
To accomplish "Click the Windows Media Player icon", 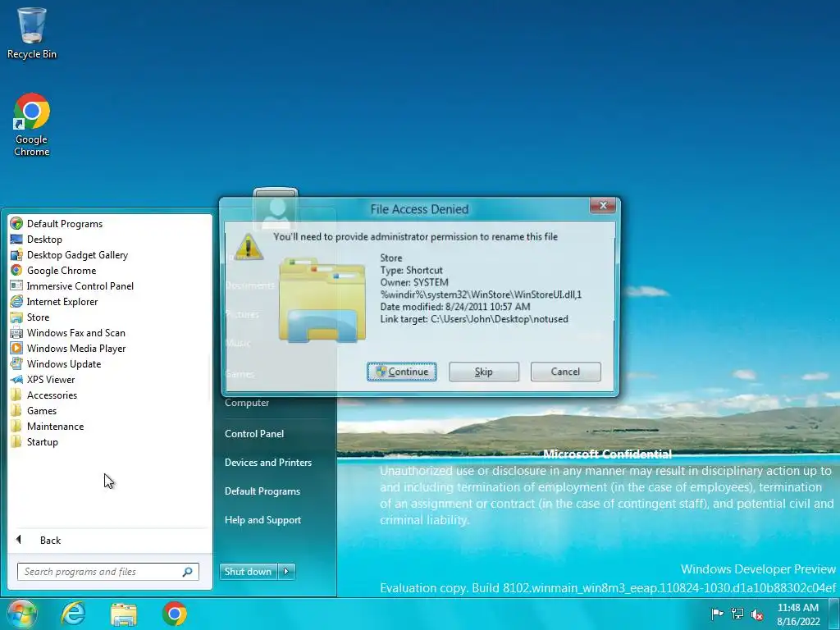I will 16,348.
